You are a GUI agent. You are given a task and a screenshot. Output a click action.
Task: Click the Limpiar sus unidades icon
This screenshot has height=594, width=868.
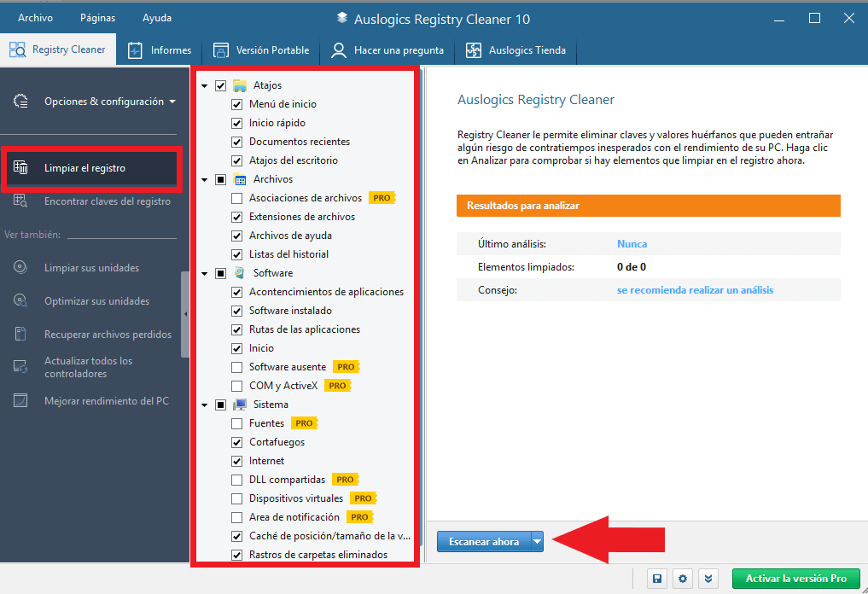(20, 267)
